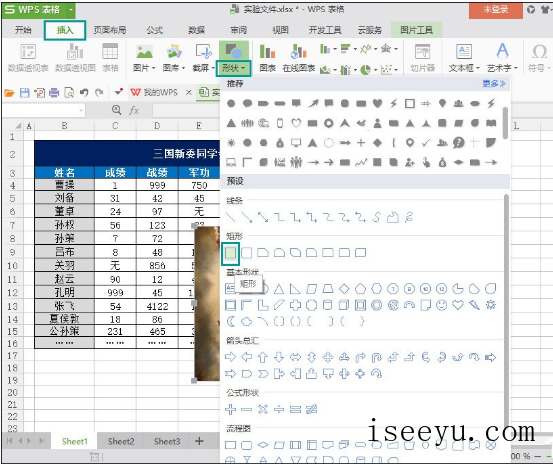
Task: Choose the pentagon basic shape
Action: point(360,289)
